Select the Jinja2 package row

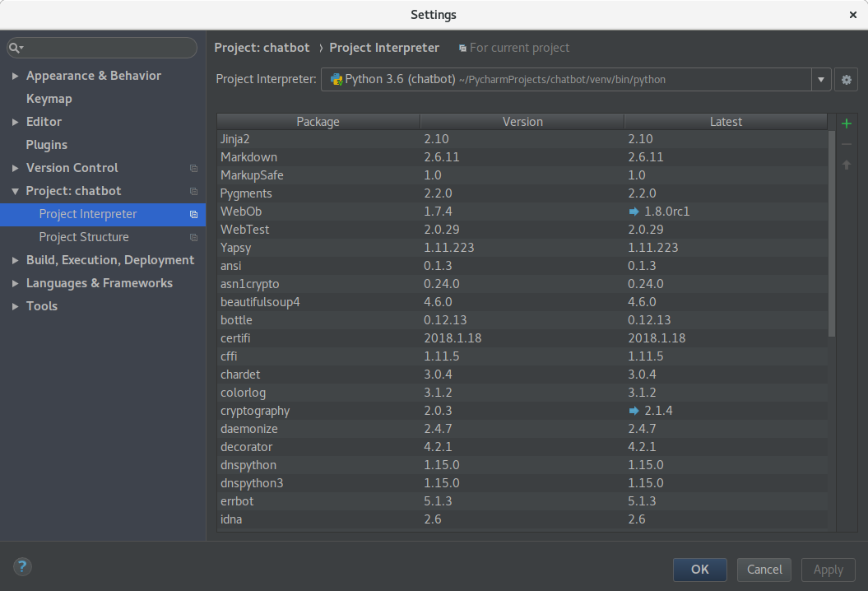[522, 139]
